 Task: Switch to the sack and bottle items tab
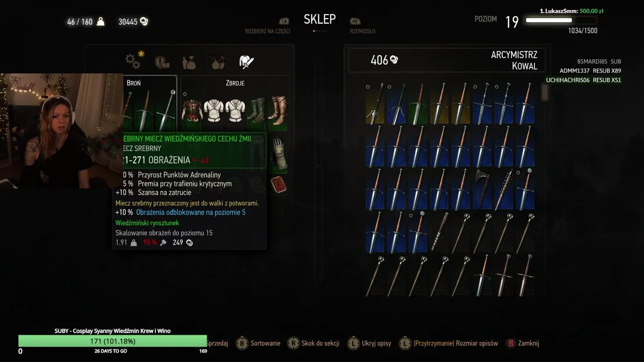(189, 62)
